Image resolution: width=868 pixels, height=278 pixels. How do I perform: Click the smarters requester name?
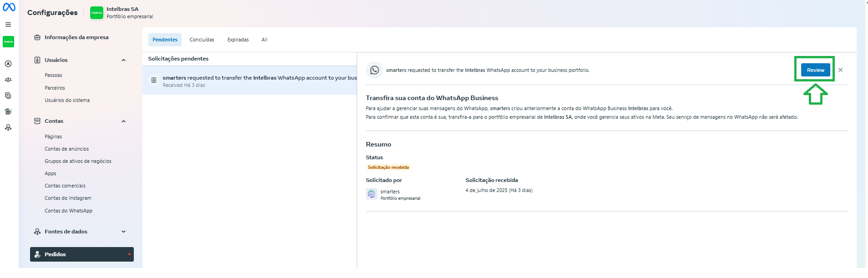click(390, 192)
